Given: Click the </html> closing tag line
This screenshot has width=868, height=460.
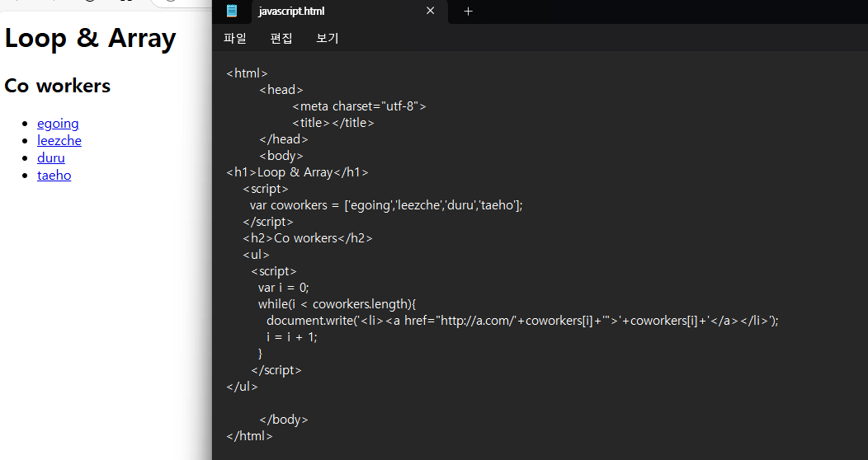Looking at the screenshot, I should pos(249,435).
